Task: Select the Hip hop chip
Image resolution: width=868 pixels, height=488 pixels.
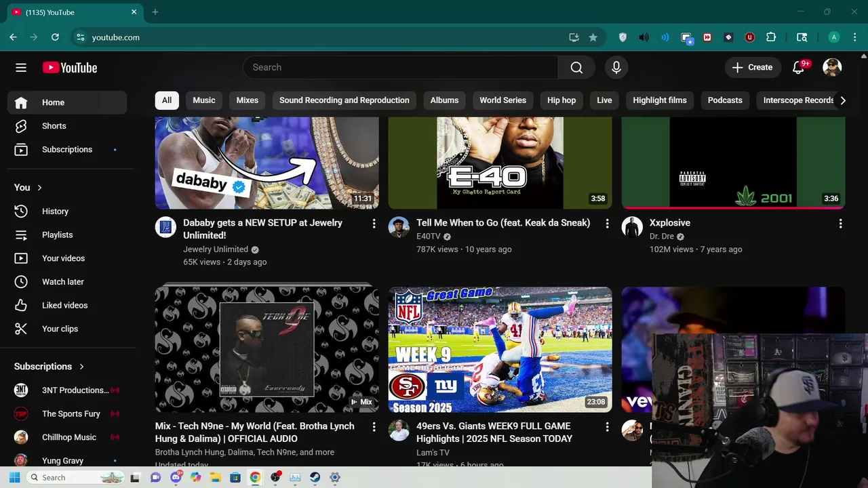Action: coord(561,100)
